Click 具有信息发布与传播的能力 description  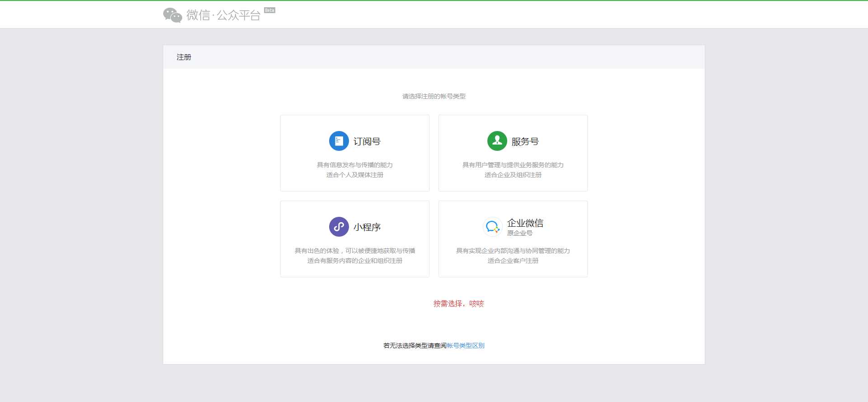tap(355, 165)
